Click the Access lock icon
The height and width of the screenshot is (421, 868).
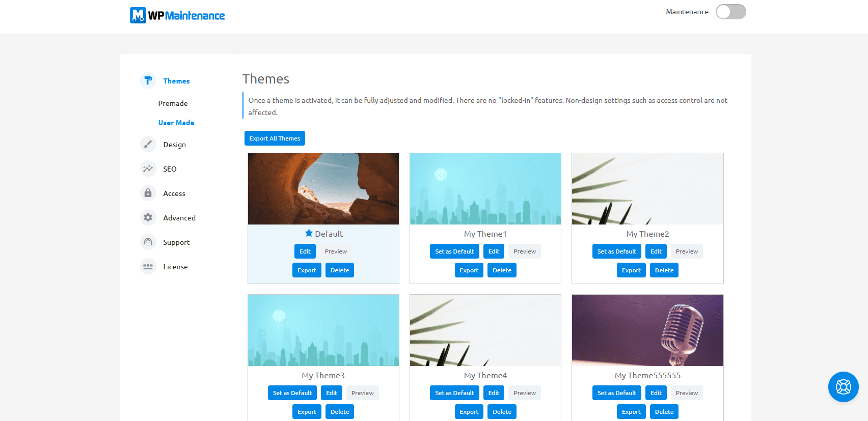pyautogui.click(x=148, y=193)
